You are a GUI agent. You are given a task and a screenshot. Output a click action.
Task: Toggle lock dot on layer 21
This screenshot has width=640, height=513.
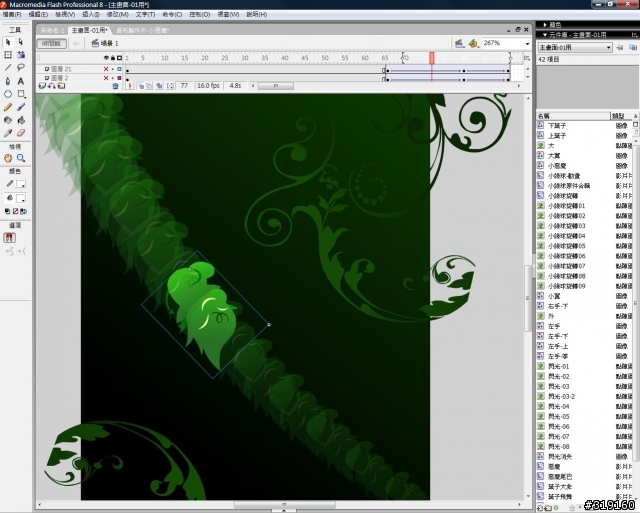[x=113, y=69]
